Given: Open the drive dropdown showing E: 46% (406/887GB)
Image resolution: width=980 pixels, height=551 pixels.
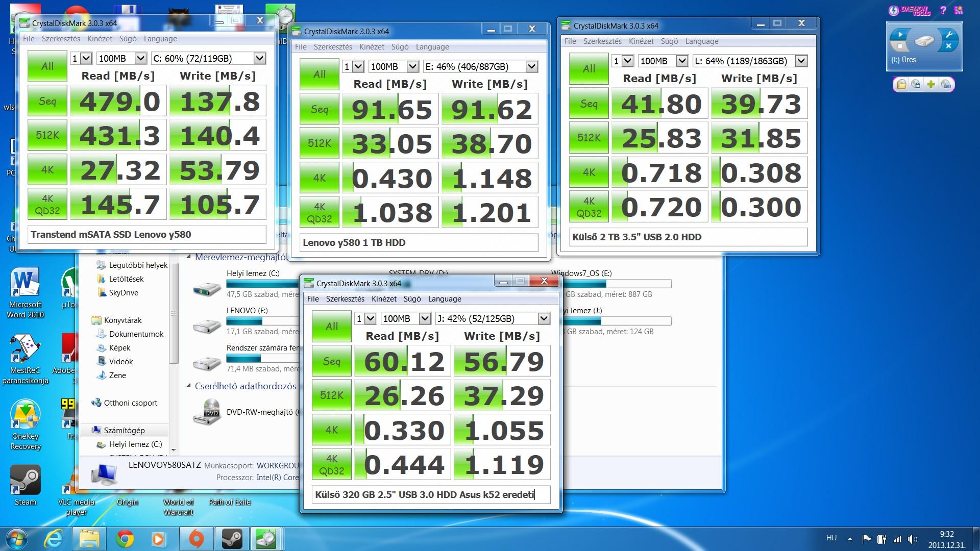Looking at the screenshot, I should point(481,67).
